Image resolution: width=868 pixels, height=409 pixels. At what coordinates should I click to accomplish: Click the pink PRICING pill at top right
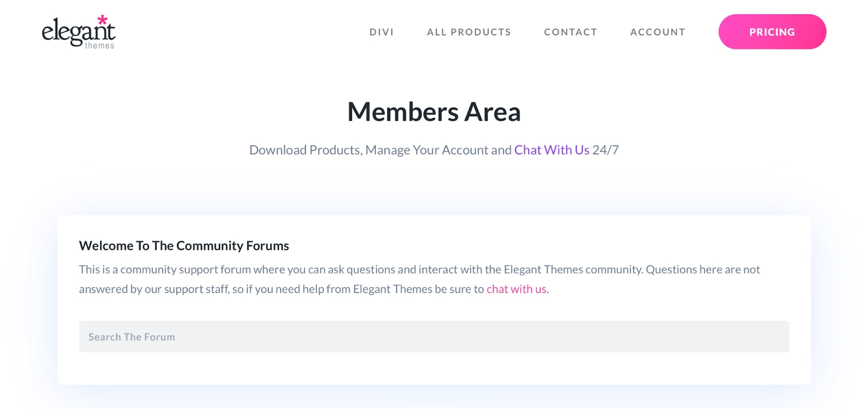click(772, 31)
